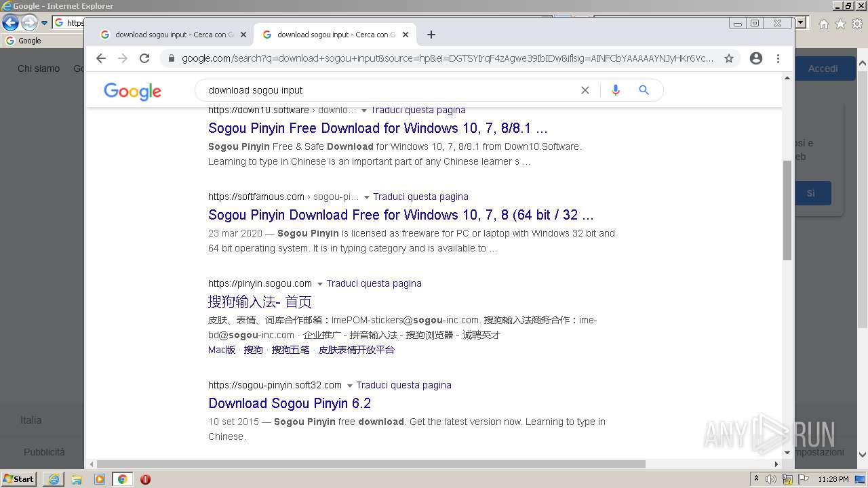
Task: Open the Start menu
Action: (x=18, y=479)
